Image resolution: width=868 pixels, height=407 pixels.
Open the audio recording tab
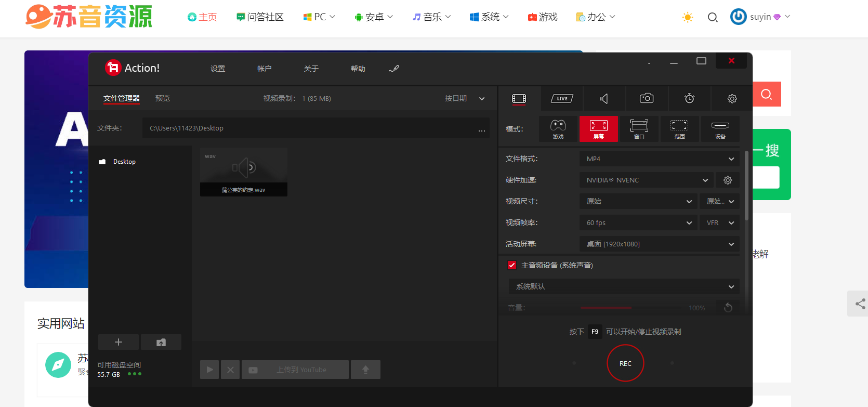pyautogui.click(x=604, y=98)
